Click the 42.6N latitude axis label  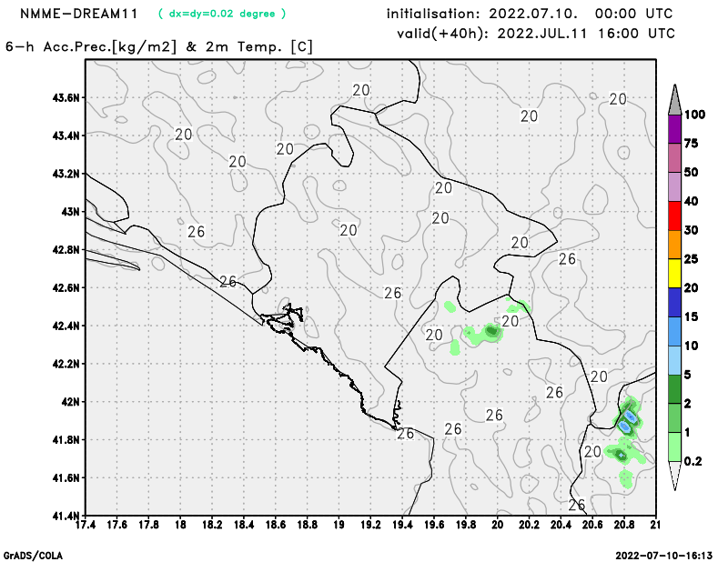pyautogui.click(x=66, y=288)
